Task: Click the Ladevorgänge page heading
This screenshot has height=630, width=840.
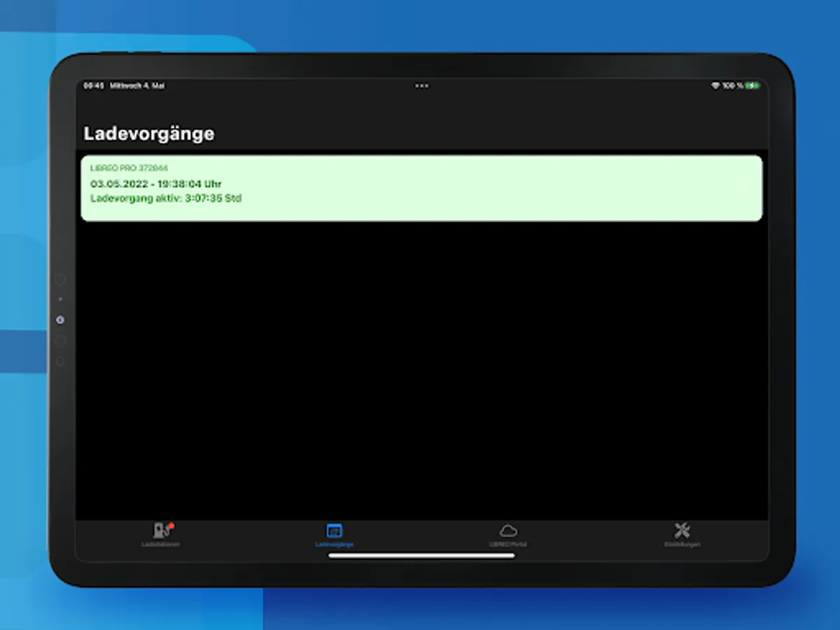Action: 148,134
